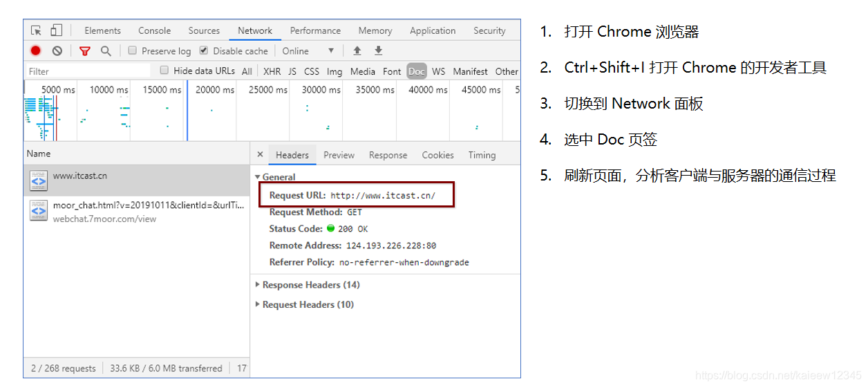Click the 30000 ms timeline marker
The width and height of the screenshot is (868, 388).
pyautogui.click(x=321, y=90)
